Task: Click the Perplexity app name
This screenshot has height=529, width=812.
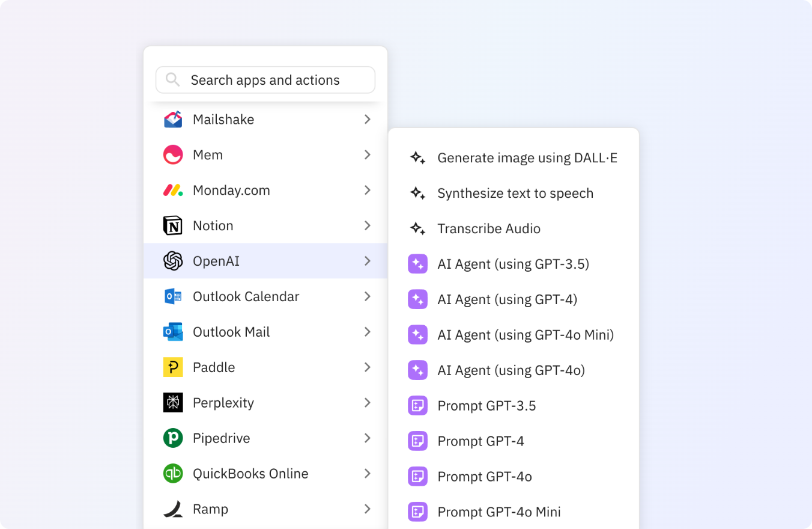Action: [223, 403]
